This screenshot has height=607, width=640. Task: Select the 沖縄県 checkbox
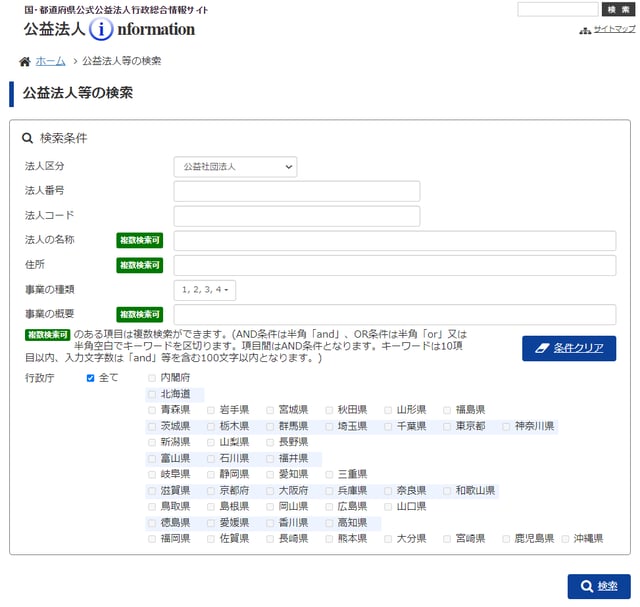566,538
